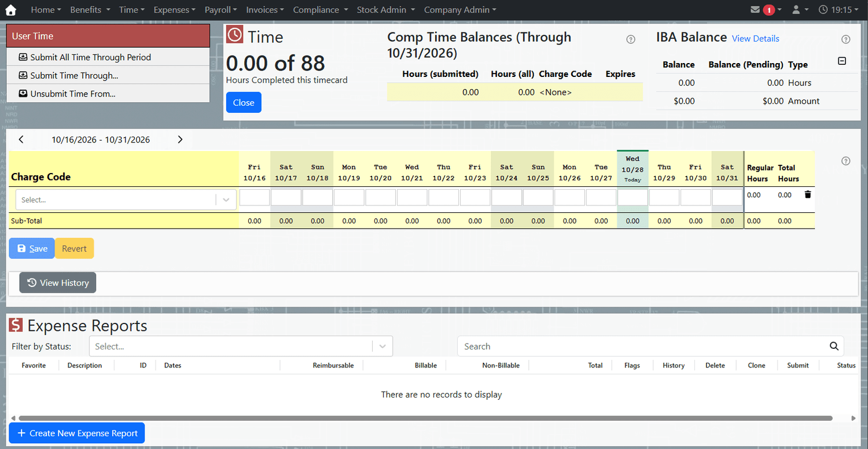Image resolution: width=868 pixels, height=449 pixels.
Task: Open help for Comp Time Balances
Action: pos(631,39)
